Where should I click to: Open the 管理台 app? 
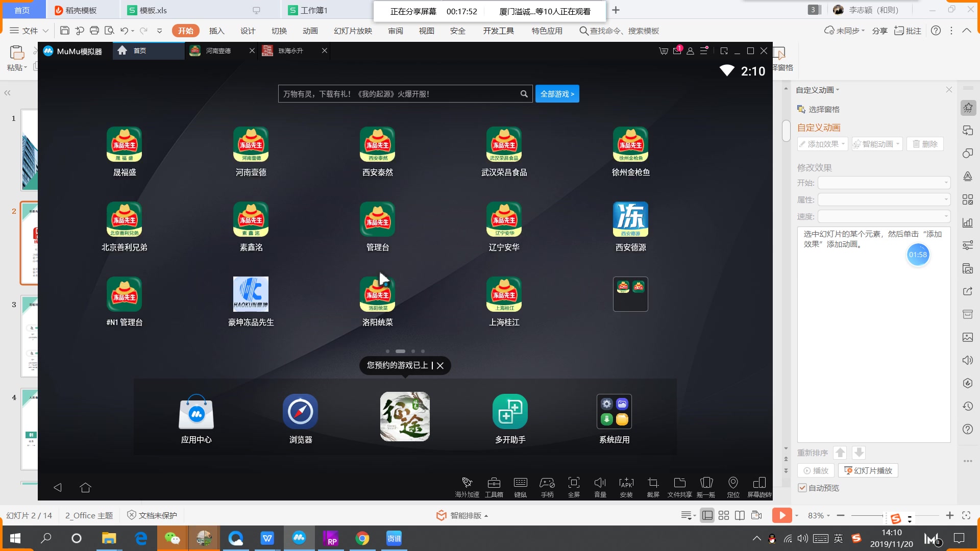(378, 219)
